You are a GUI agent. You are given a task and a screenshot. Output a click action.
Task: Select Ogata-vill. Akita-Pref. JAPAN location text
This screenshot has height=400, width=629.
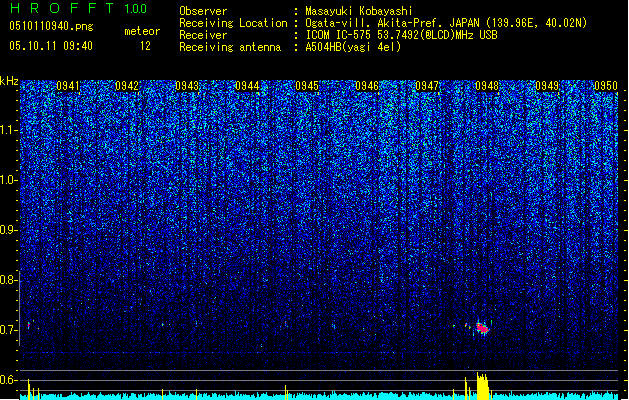coord(446,23)
